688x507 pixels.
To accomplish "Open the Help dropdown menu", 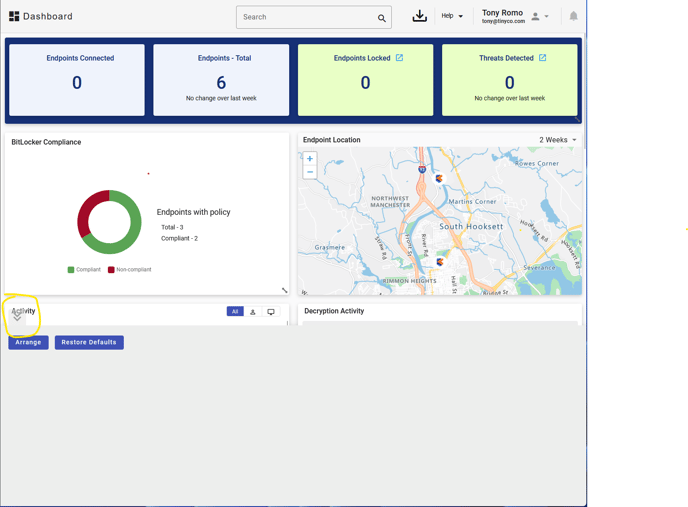I will click(452, 16).
